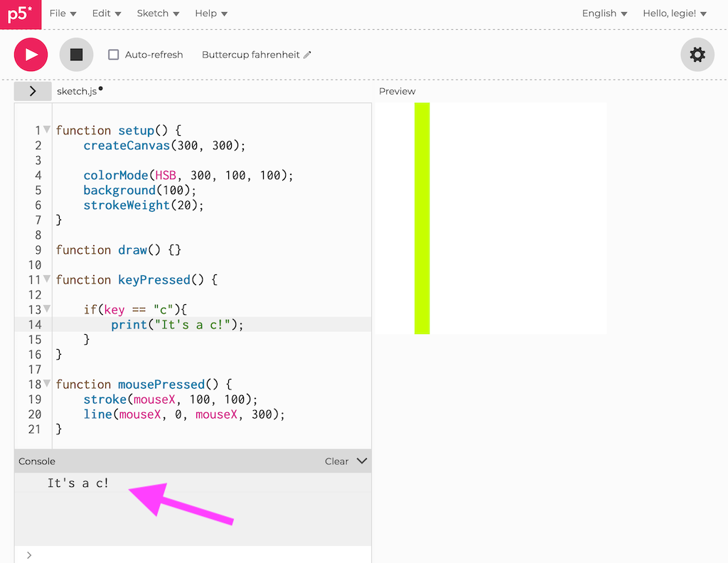Screen dimensions: 728x563
Task: Expand the file sidebar arrow button
Action: click(x=33, y=91)
